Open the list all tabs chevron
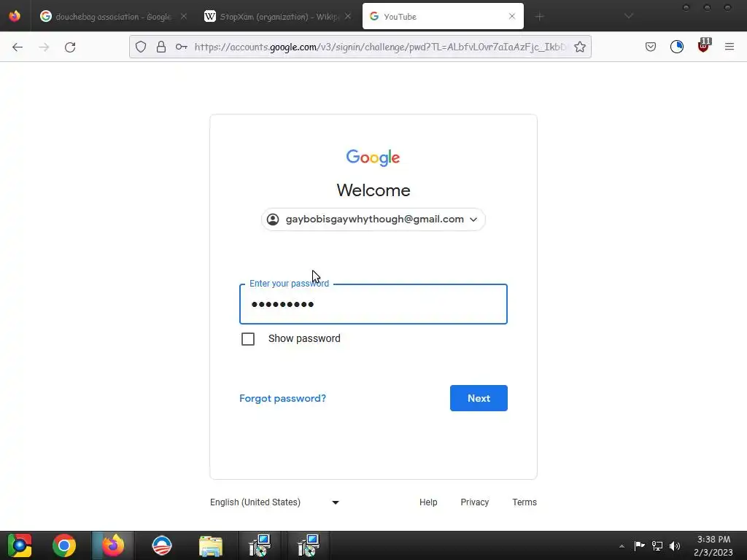This screenshot has height=560, width=747. click(629, 16)
